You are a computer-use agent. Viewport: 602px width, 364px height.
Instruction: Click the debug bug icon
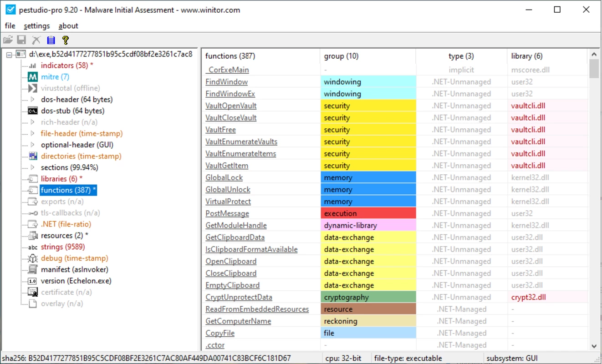(x=33, y=258)
